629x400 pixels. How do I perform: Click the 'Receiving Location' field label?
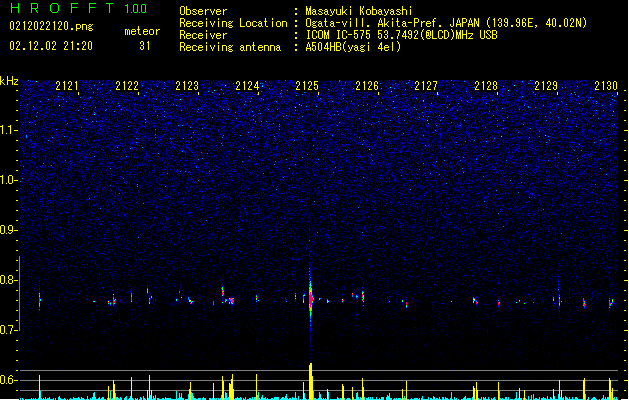233,23
